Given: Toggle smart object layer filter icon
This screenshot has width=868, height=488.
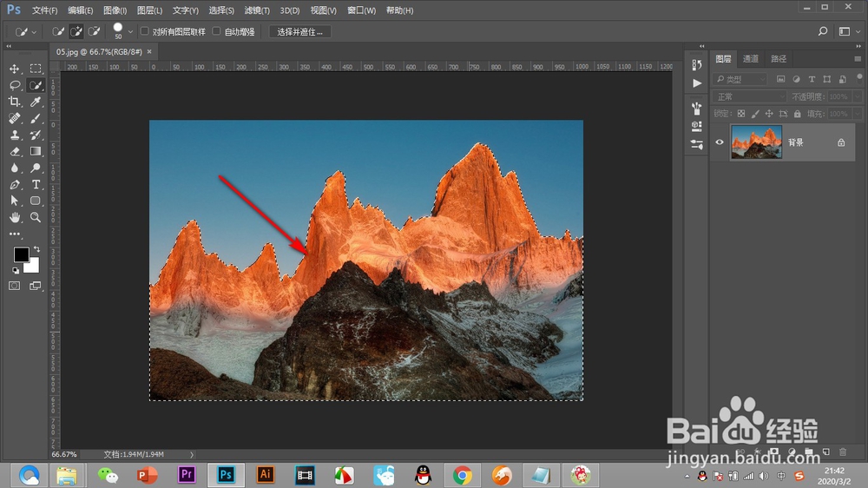Looking at the screenshot, I should [843, 79].
